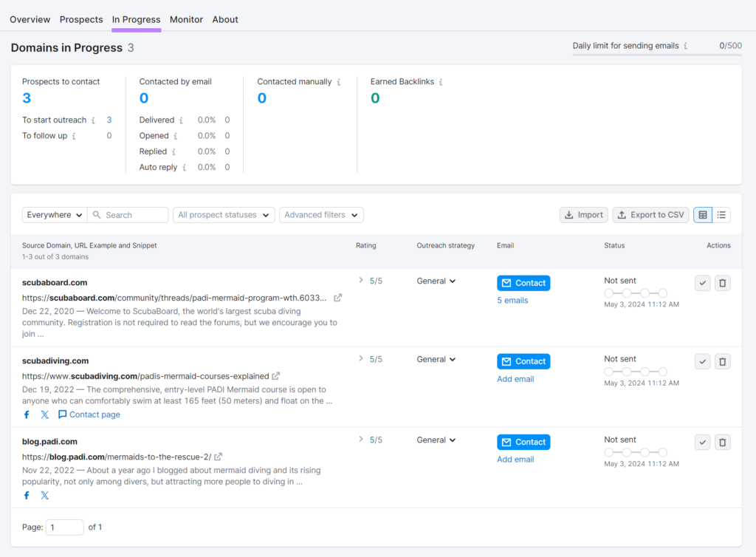This screenshot has height=557, width=756.
Task: Click info icon beside Contacted manually
Action: [x=339, y=82]
